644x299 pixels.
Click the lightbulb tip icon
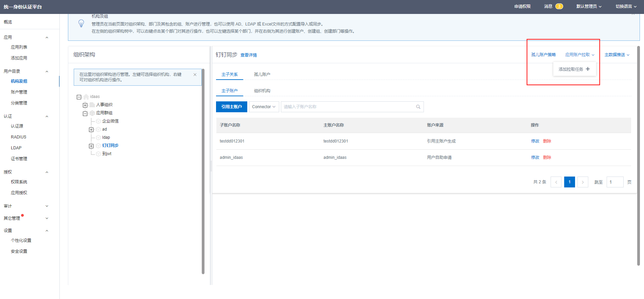[81, 23]
